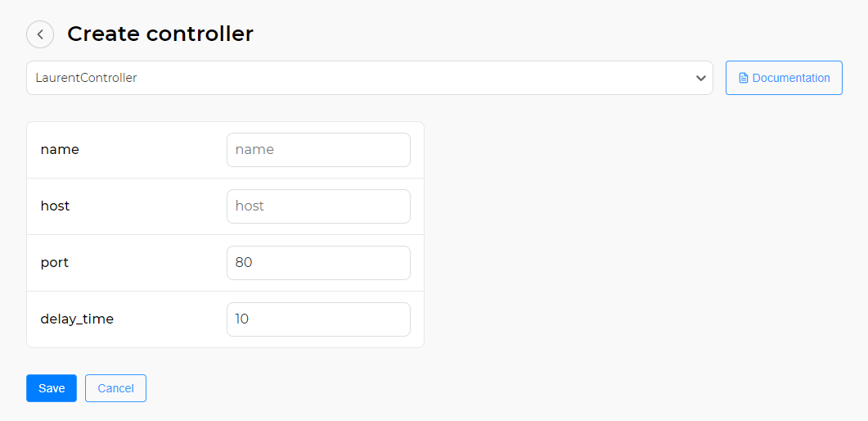
Task: Focus the name input field
Action: [x=318, y=150]
